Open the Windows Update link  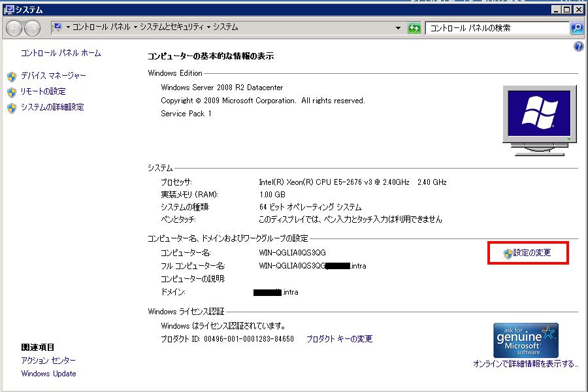click(x=48, y=374)
